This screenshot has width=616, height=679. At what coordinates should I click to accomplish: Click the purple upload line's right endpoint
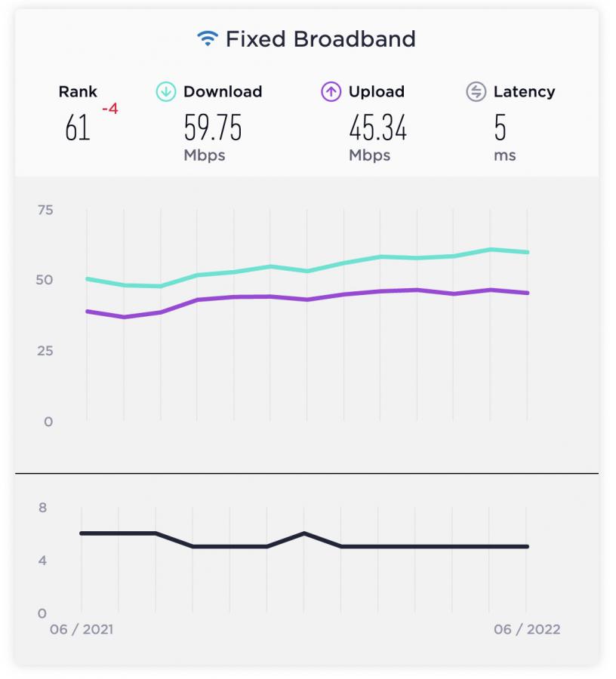click(528, 293)
